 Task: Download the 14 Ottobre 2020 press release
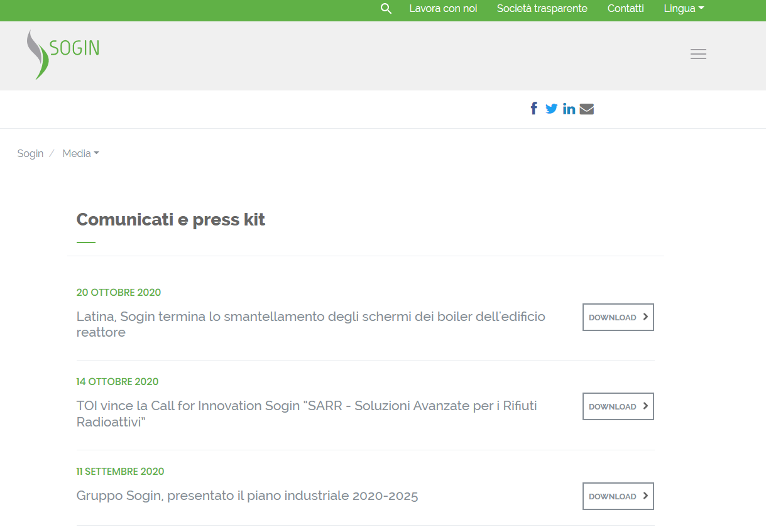pos(618,406)
